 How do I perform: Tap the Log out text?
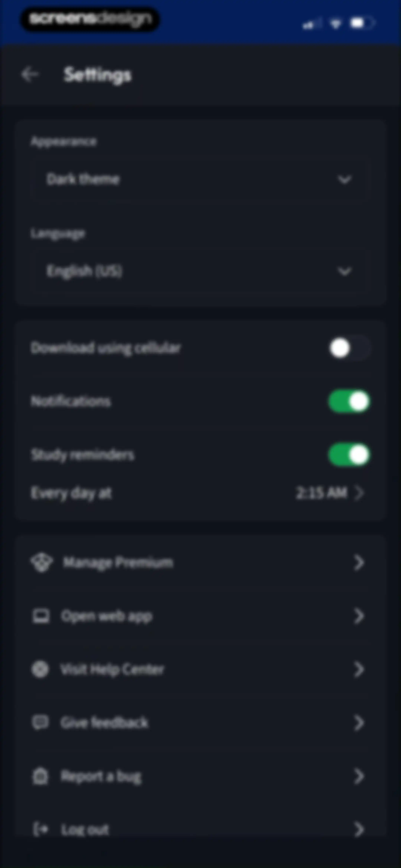[85, 829]
